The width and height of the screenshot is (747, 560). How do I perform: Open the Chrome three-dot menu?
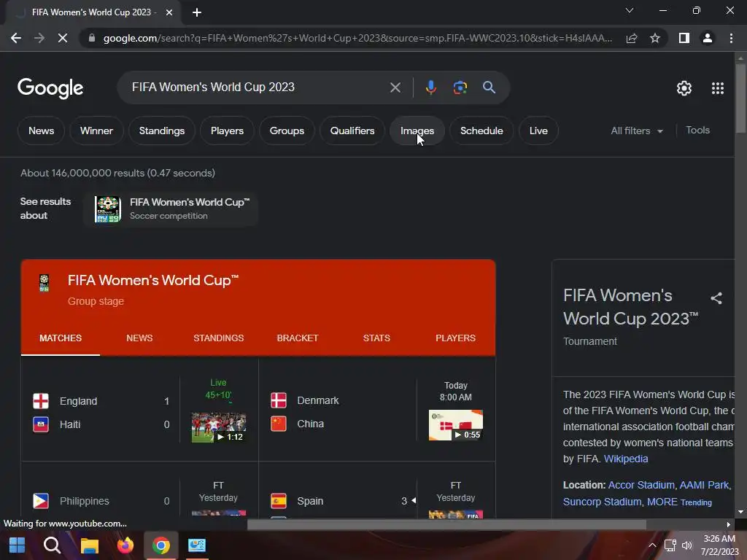point(731,38)
